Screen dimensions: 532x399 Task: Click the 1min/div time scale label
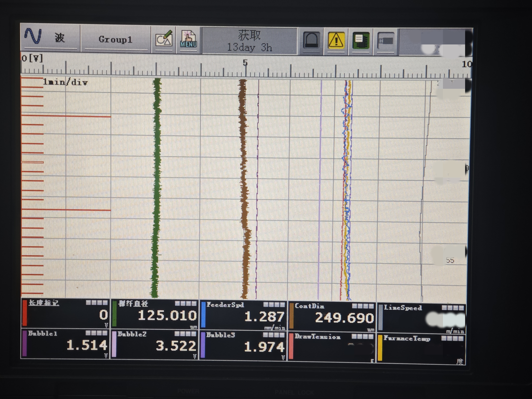point(65,83)
